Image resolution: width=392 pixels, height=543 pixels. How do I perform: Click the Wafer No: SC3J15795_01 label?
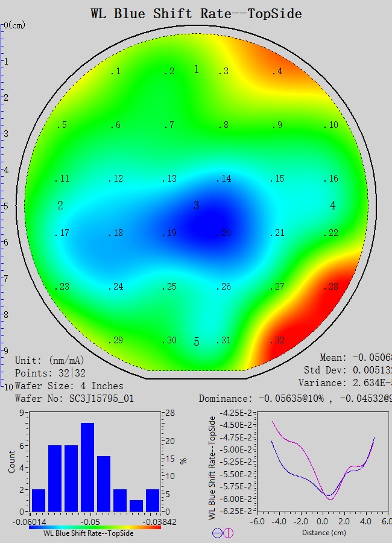click(74, 398)
